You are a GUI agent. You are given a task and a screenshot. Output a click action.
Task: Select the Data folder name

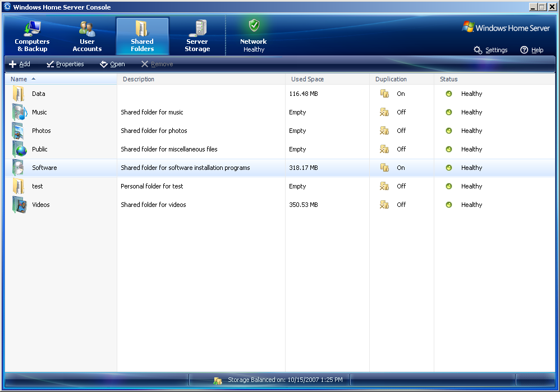pos(39,94)
